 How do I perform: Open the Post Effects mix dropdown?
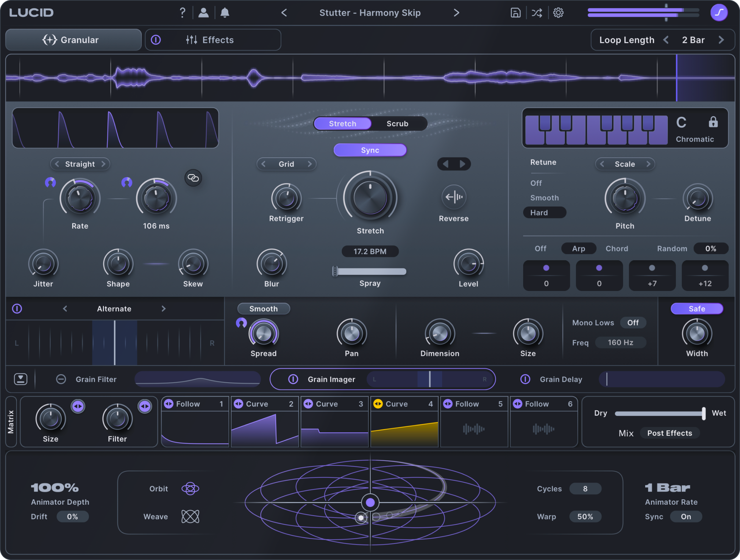[670, 433]
